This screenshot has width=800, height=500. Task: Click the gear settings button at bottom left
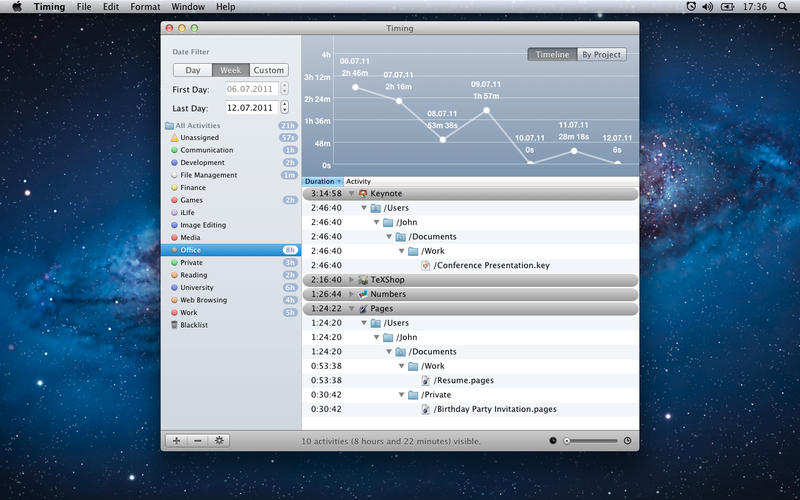pyautogui.click(x=219, y=440)
